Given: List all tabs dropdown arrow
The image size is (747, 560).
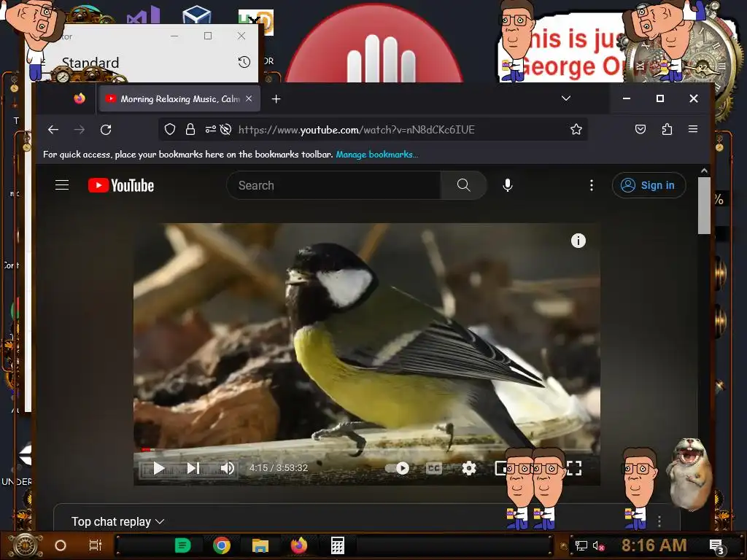Looking at the screenshot, I should pyautogui.click(x=566, y=98).
